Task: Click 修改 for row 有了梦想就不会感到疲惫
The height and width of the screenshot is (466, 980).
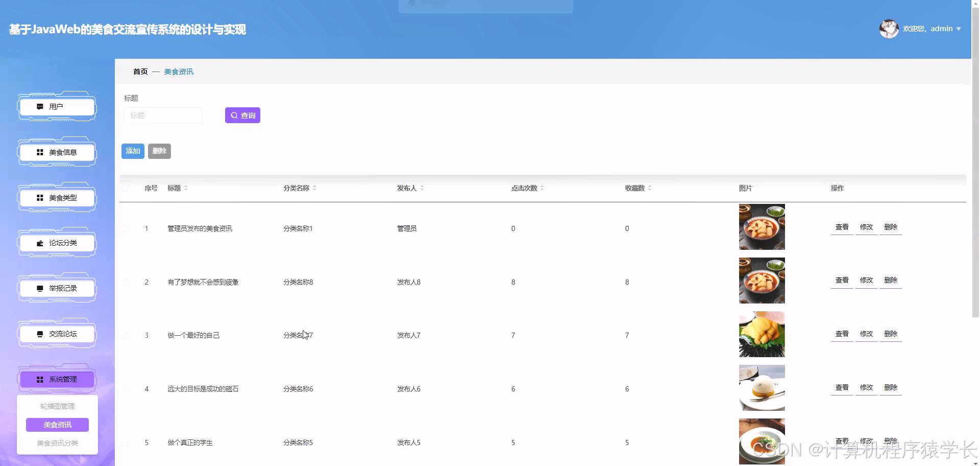Action: [866, 281]
